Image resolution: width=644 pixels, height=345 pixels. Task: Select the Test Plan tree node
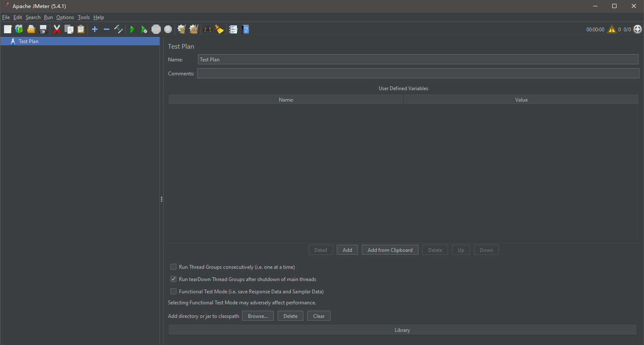tap(80, 41)
